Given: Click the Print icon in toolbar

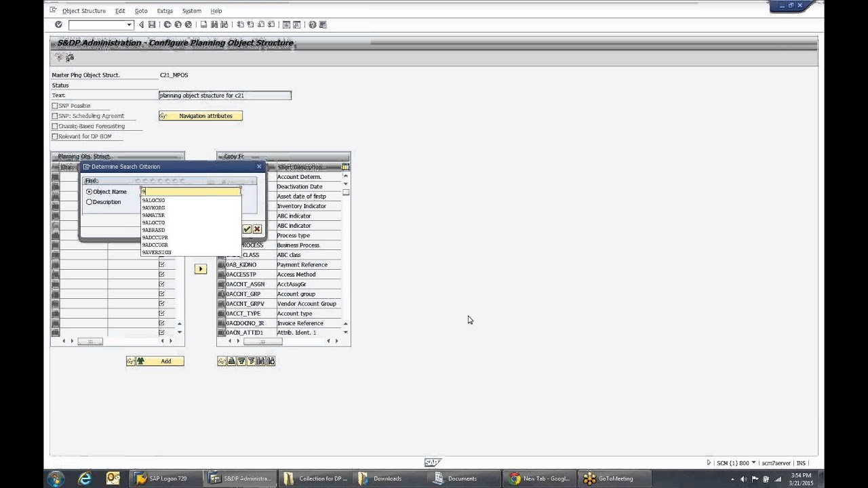Looking at the screenshot, I should pos(203,24).
